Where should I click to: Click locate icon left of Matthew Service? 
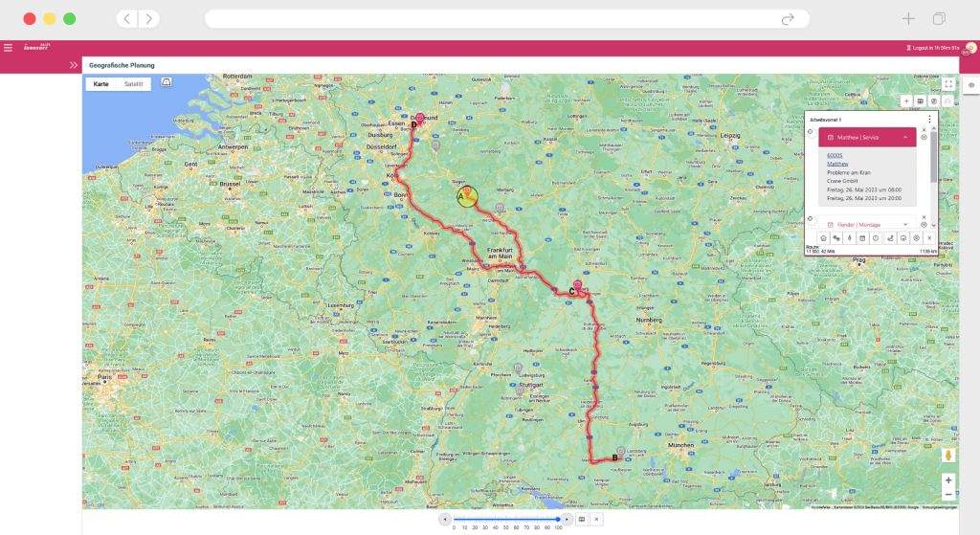[x=811, y=132]
